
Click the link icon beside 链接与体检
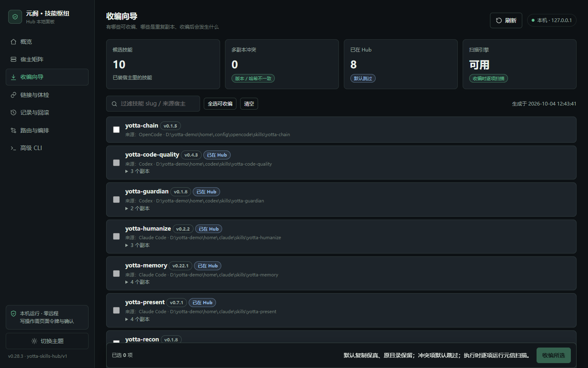(13, 95)
